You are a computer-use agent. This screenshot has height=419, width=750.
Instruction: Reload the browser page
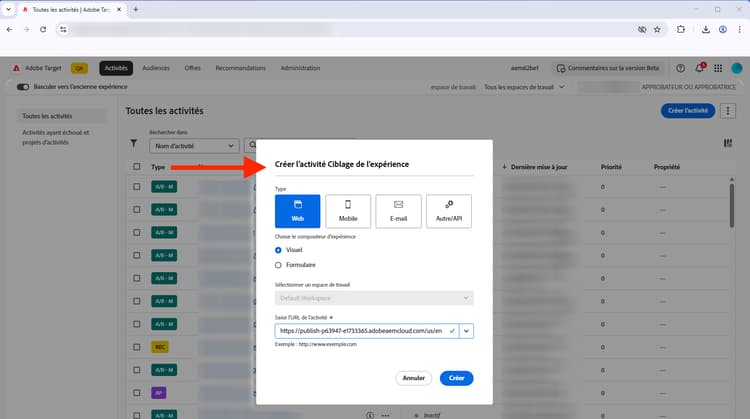(43, 30)
